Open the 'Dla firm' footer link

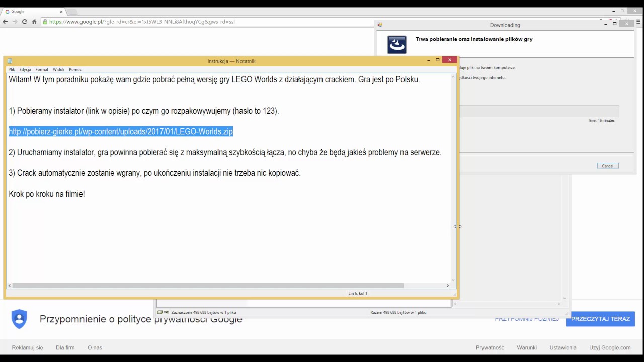click(x=65, y=347)
